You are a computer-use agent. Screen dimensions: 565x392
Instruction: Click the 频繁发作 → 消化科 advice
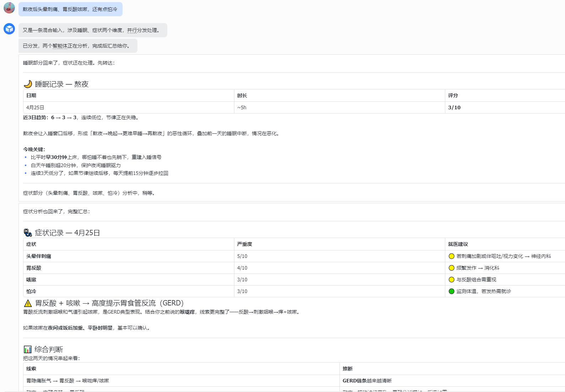click(x=478, y=268)
